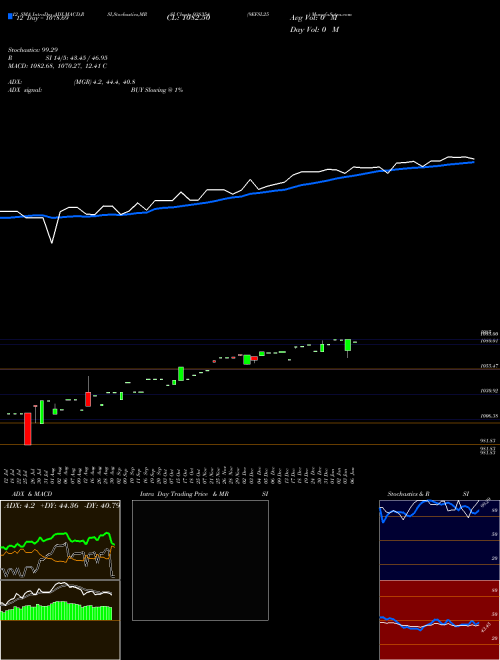Viewport: 500px width, 660px height.
Task: Click the 'SI 14/5: 43.45 / 46.93' reading
Action: 77,58
